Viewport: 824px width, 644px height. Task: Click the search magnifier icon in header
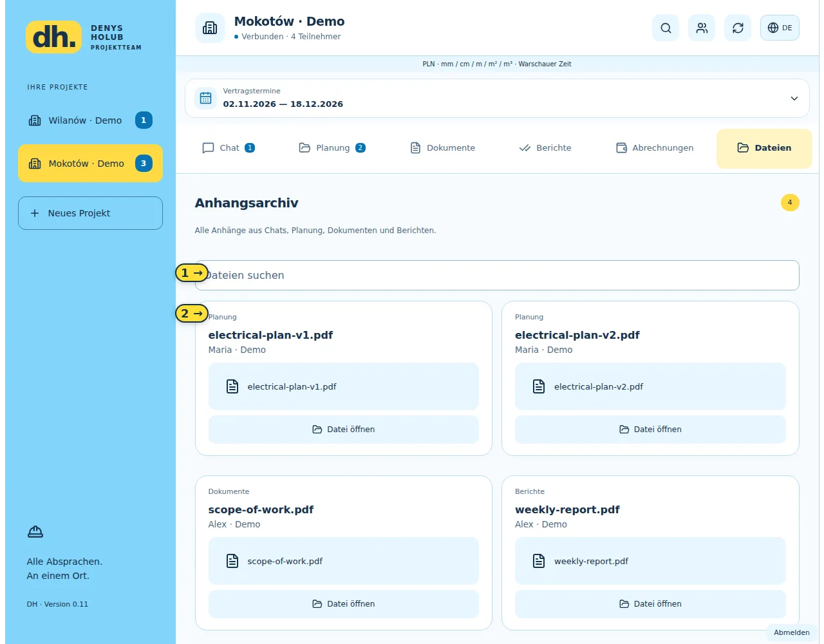pos(666,28)
